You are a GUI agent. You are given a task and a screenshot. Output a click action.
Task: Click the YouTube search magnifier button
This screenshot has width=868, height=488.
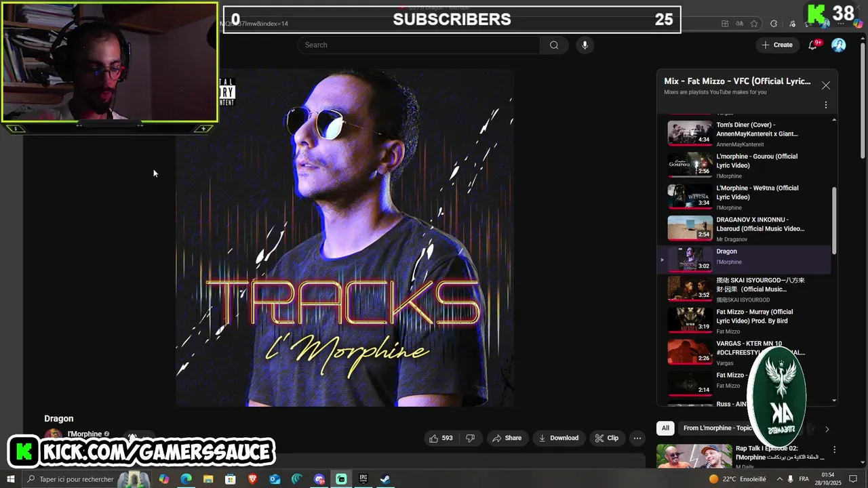click(554, 45)
